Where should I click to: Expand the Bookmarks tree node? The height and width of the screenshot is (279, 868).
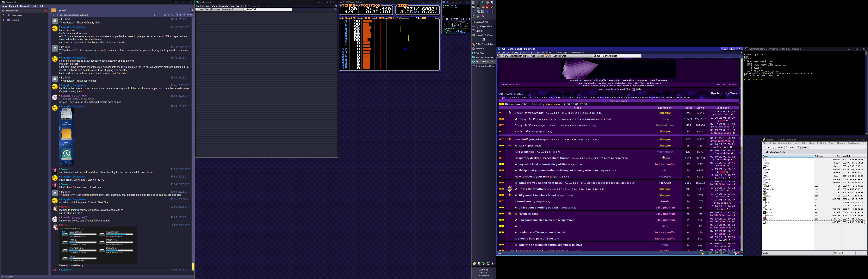[4, 15]
